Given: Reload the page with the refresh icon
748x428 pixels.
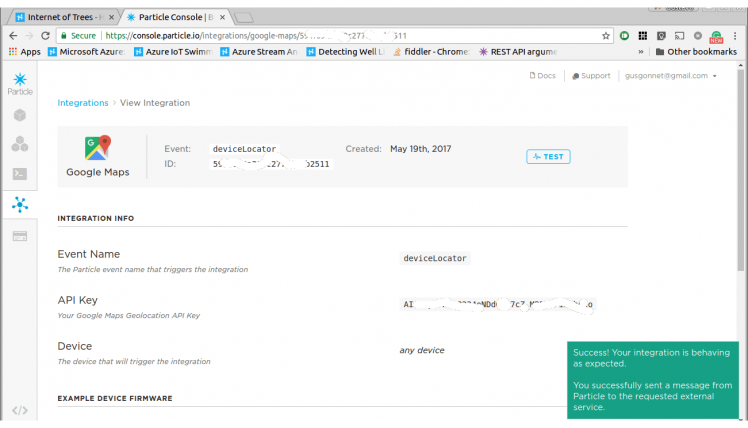Looking at the screenshot, I should click(45, 35).
